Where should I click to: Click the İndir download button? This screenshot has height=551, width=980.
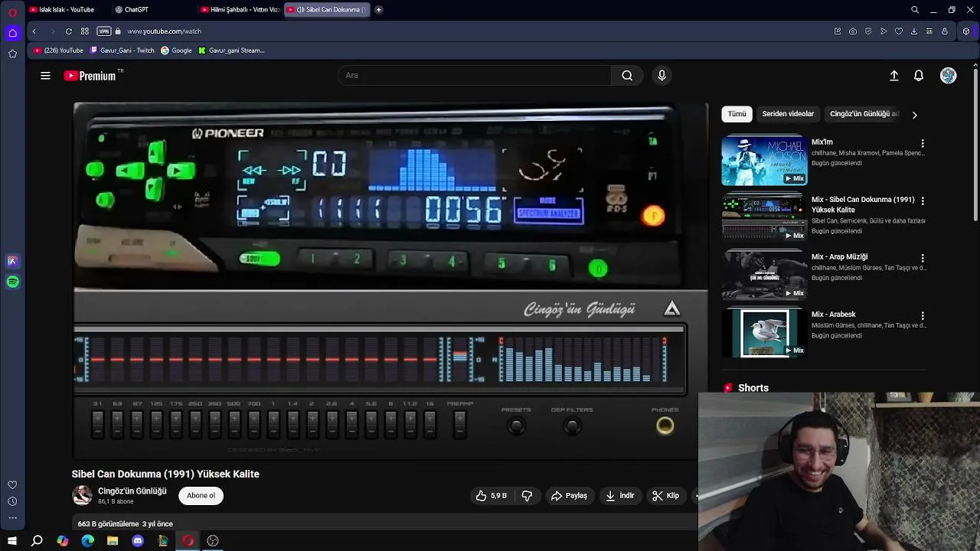[x=619, y=496]
